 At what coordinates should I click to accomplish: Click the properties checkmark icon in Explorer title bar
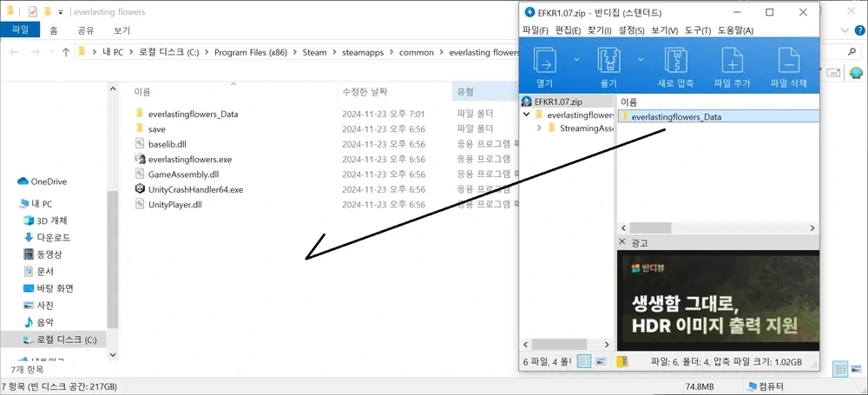point(32,11)
